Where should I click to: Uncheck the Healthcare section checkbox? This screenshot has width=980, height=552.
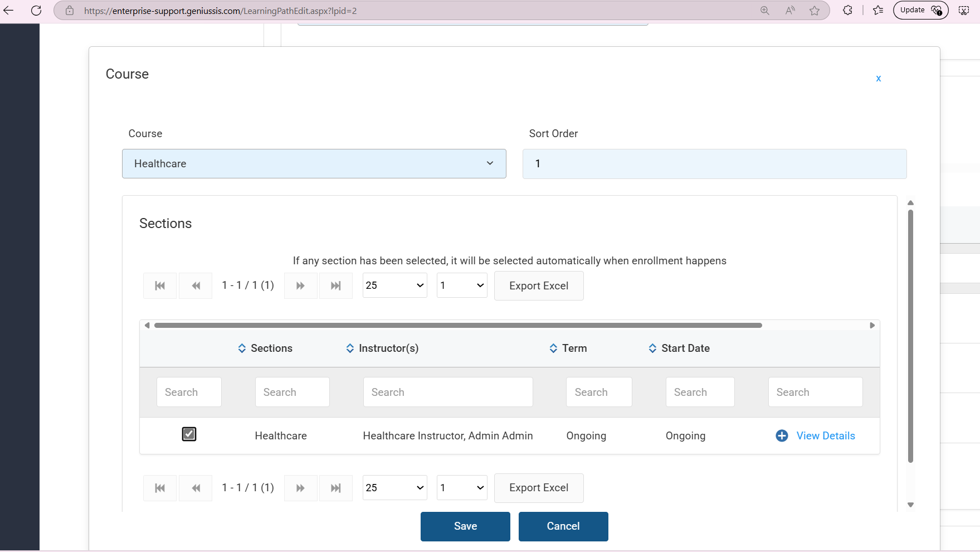pyautogui.click(x=189, y=434)
